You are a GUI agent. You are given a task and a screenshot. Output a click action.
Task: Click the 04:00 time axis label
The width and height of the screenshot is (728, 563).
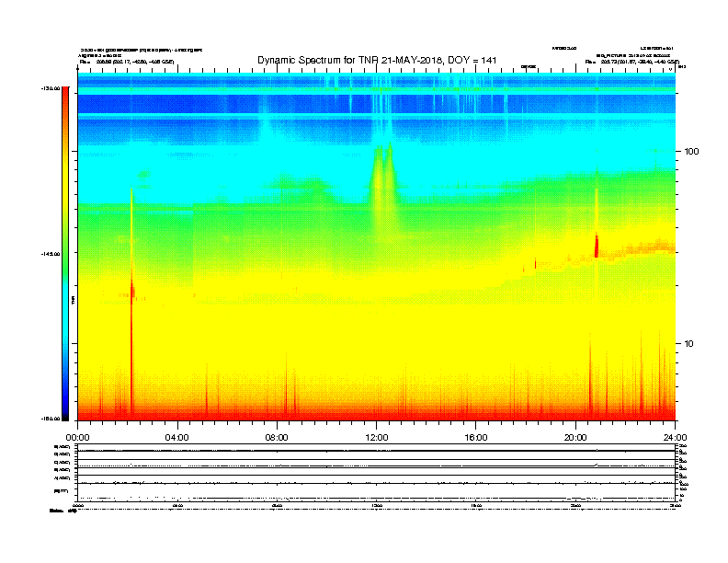(177, 438)
